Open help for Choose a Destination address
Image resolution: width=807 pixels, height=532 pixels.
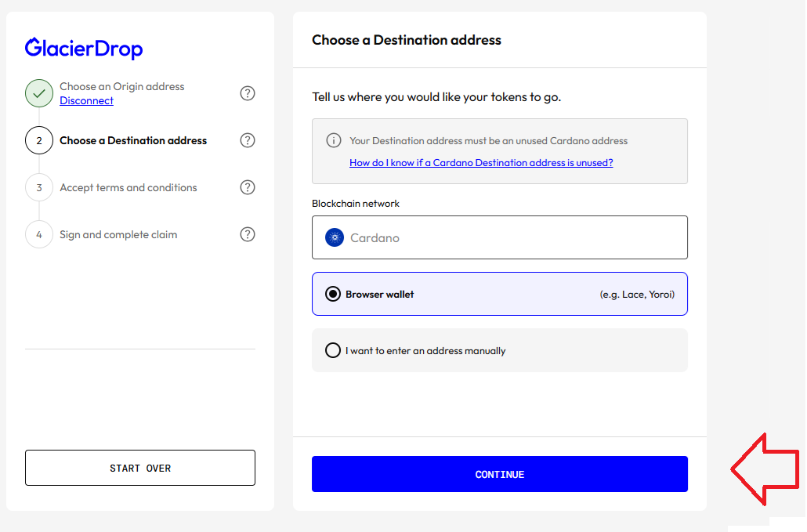[248, 140]
